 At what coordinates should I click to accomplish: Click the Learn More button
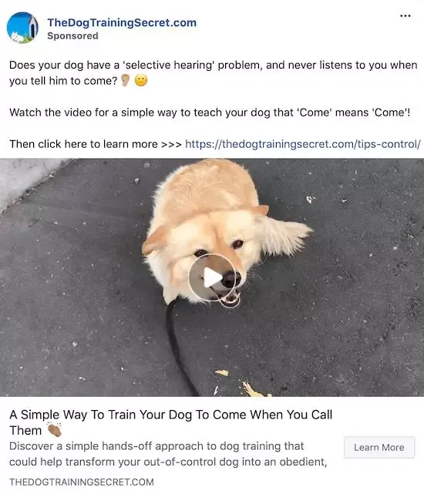[379, 447]
